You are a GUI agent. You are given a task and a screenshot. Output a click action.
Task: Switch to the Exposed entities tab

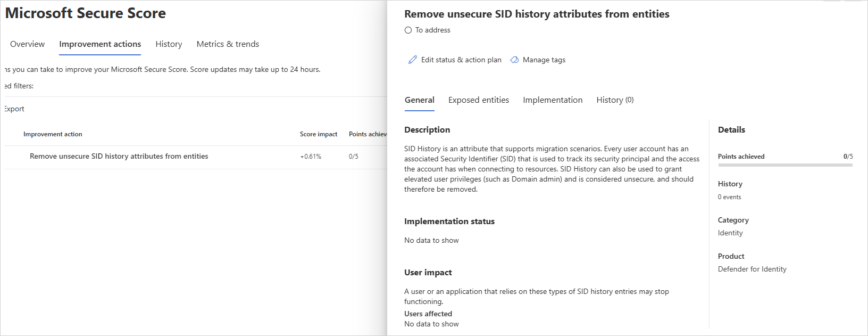point(478,100)
